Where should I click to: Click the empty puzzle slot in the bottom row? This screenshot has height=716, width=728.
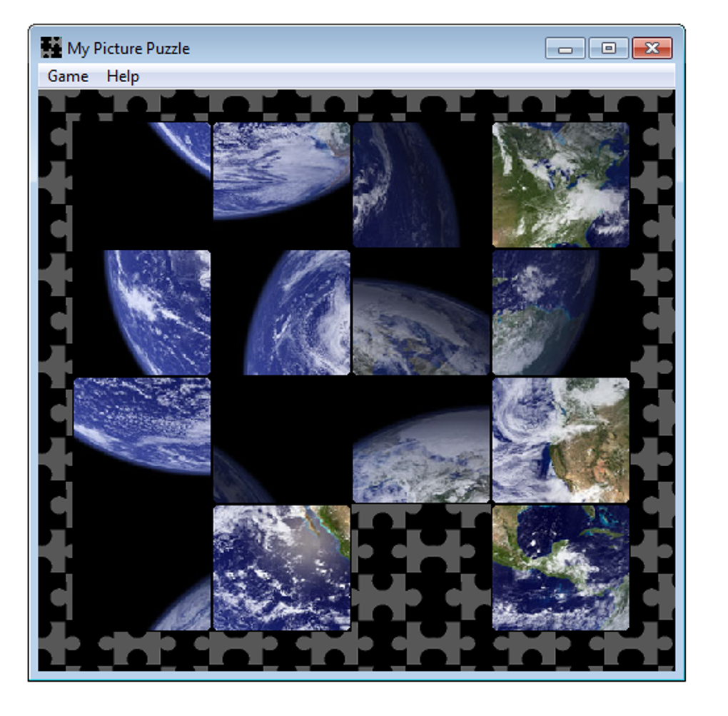pos(421,568)
